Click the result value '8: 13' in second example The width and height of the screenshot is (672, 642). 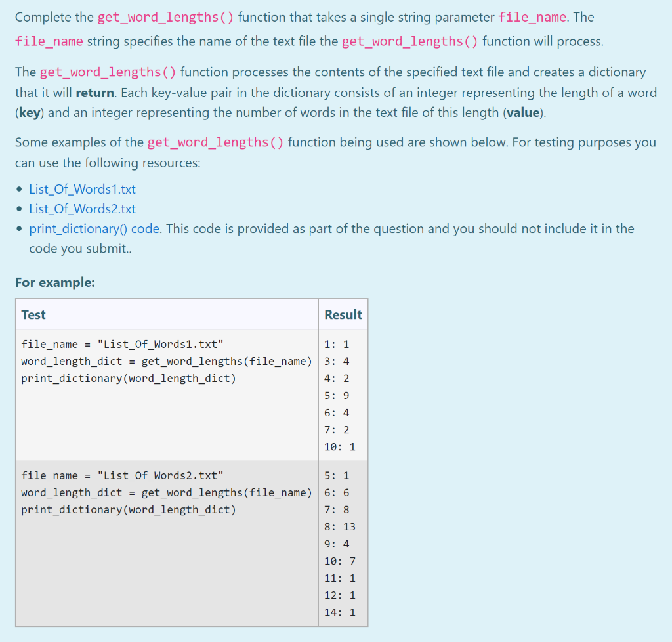click(x=339, y=526)
